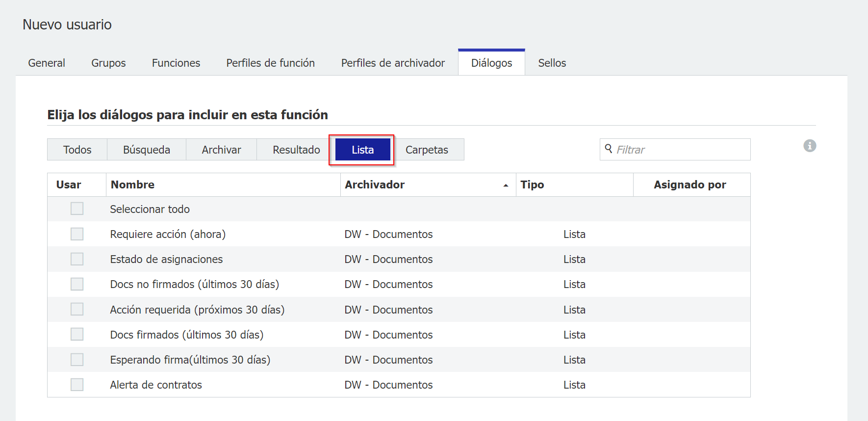The image size is (868, 421).
Task: Switch to Perfiles de archivador tab
Action: tap(393, 63)
